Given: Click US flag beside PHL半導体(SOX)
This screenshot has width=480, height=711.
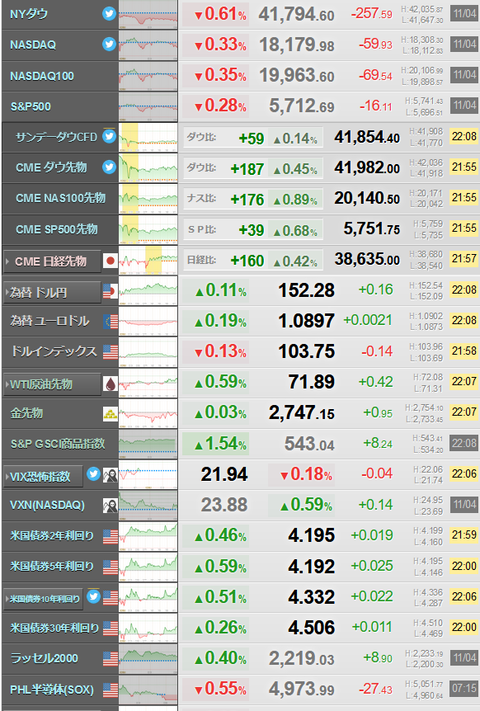Looking at the screenshot, I should click(110, 690).
